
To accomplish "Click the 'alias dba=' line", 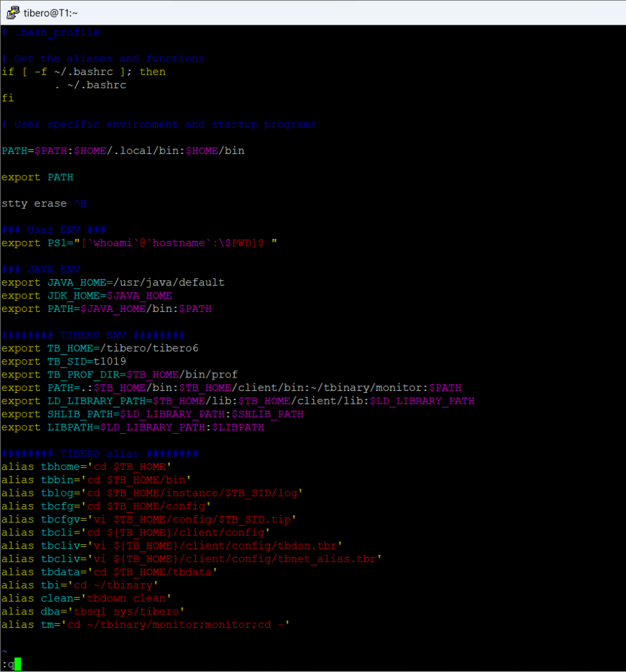I will [93, 612].
